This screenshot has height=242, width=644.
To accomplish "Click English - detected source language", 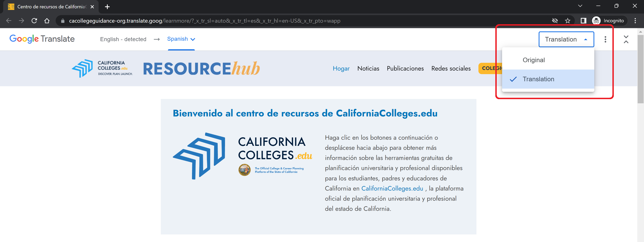I will 123,40.
